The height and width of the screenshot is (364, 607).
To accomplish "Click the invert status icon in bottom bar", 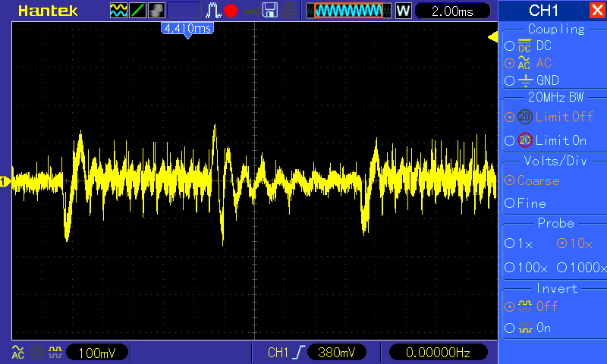I will 55,352.
